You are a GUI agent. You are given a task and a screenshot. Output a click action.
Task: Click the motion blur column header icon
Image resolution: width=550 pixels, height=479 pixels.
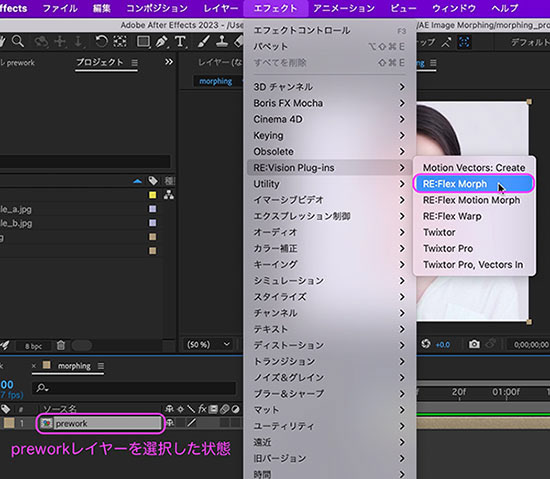pyautogui.click(x=225, y=409)
